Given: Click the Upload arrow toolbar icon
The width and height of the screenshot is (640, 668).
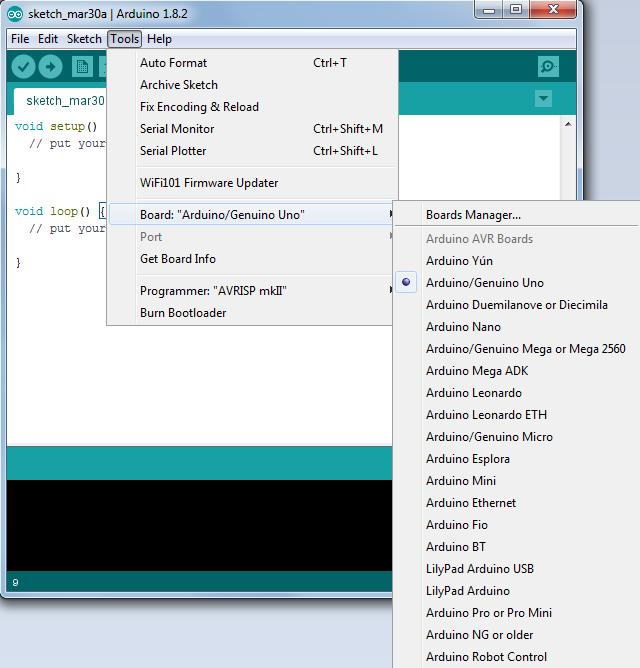Looking at the screenshot, I should click(50, 67).
